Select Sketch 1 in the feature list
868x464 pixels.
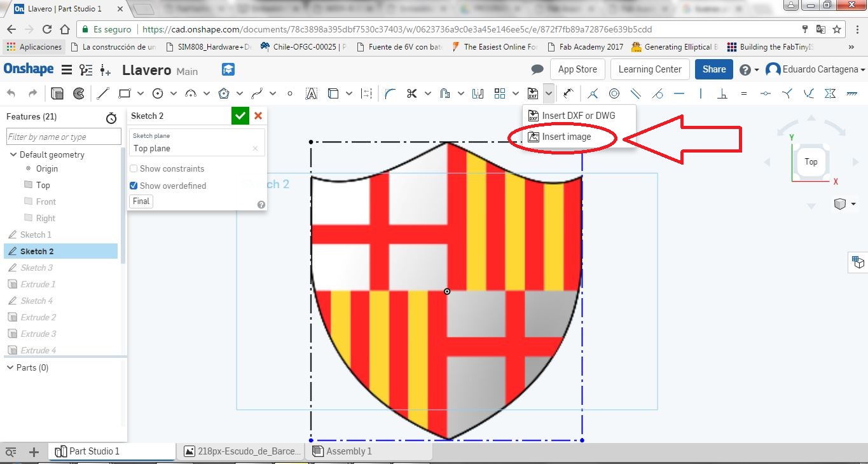point(36,235)
